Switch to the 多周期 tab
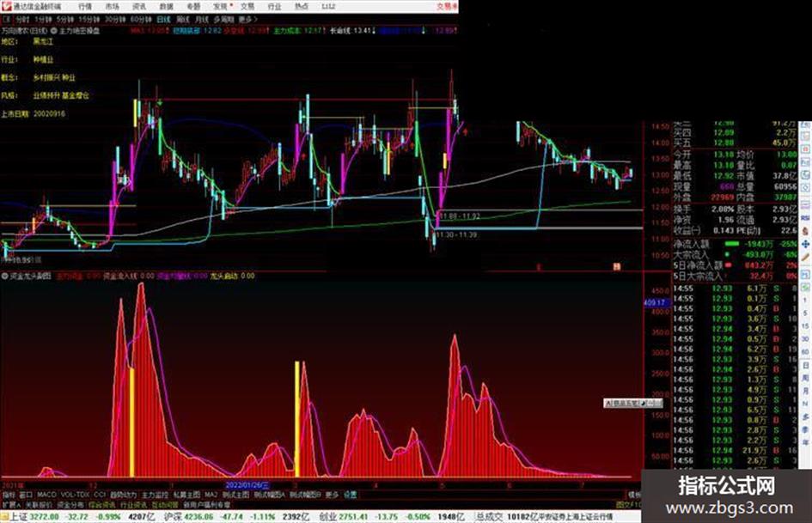The image size is (812, 523). 223,20
